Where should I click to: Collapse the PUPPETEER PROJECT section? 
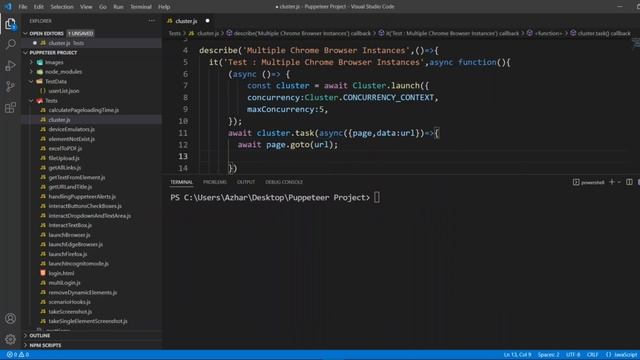point(53,53)
